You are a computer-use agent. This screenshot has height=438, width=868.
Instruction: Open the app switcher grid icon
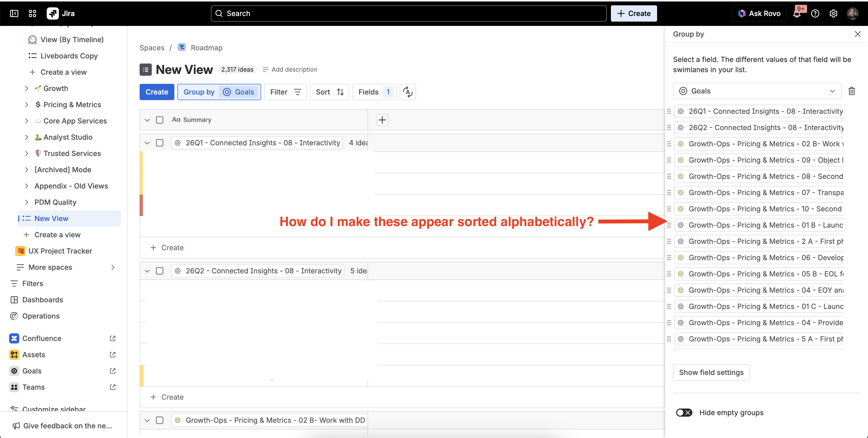click(32, 13)
